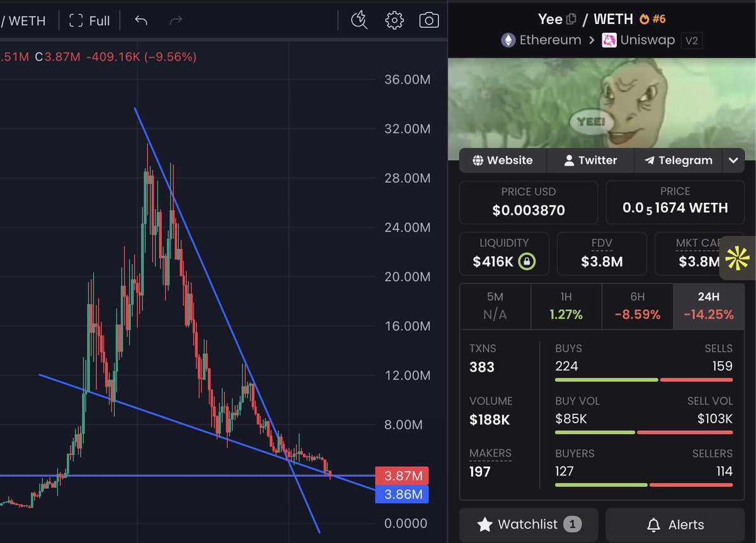Take a chart snapshot using the camera icon
The height and width of the screenshot is (543, 756).
(x=429, y=20)
